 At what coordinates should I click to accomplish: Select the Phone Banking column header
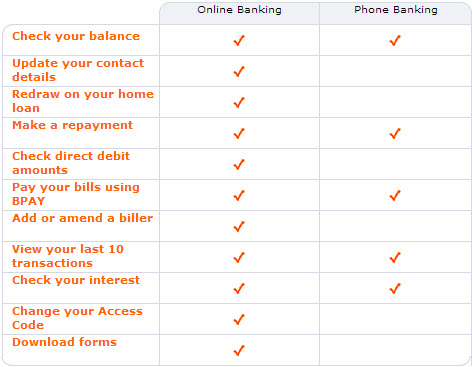396,10
